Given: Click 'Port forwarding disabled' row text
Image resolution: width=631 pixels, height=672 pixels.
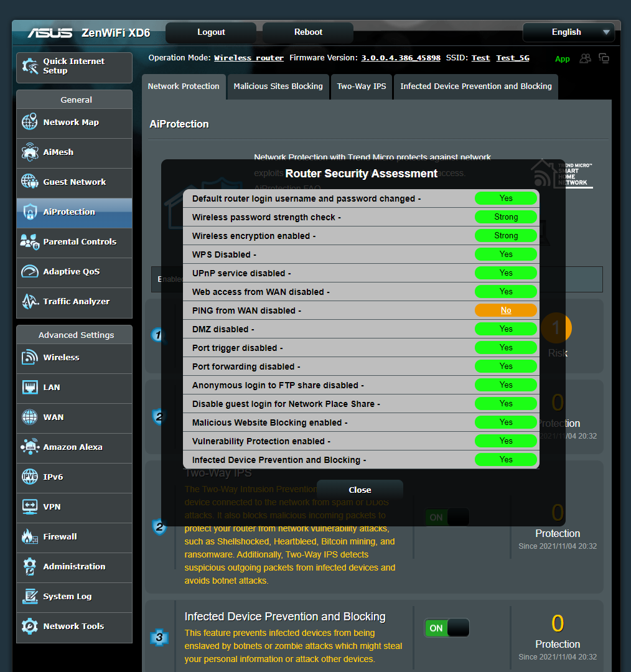Looking at the screenshot, I should 246,366.
